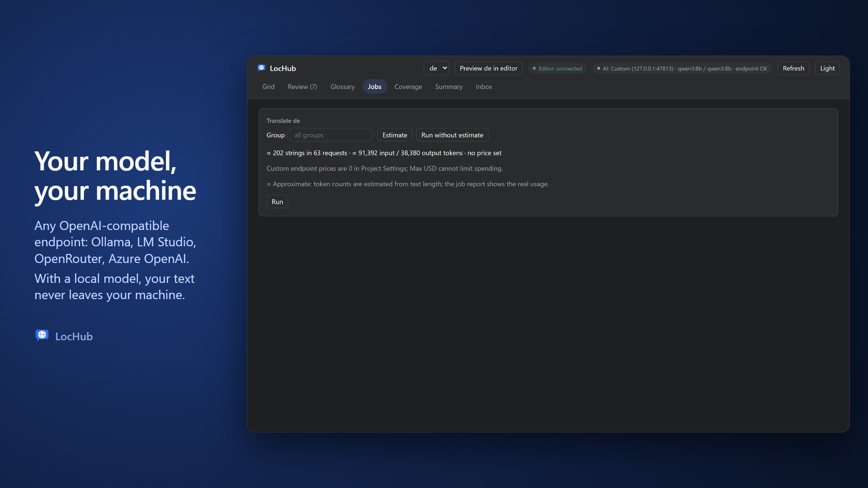Click the Estimate button
This screenshot has width=868, height=488.
click(x=395, y=135)
